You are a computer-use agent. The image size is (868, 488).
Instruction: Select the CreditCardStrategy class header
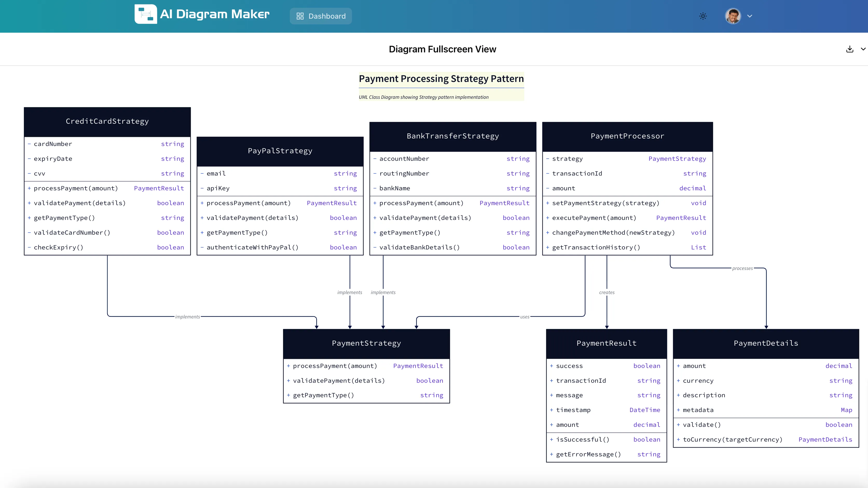pyautogui.click(x=107, y=121)
